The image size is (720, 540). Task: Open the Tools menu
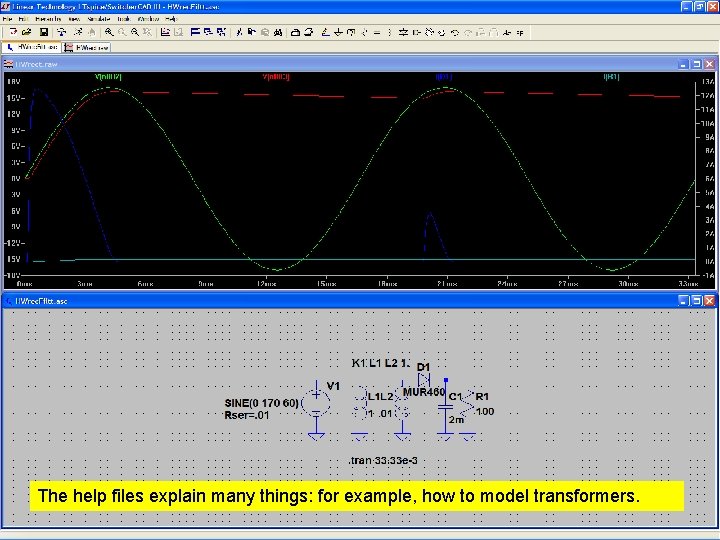124,19
